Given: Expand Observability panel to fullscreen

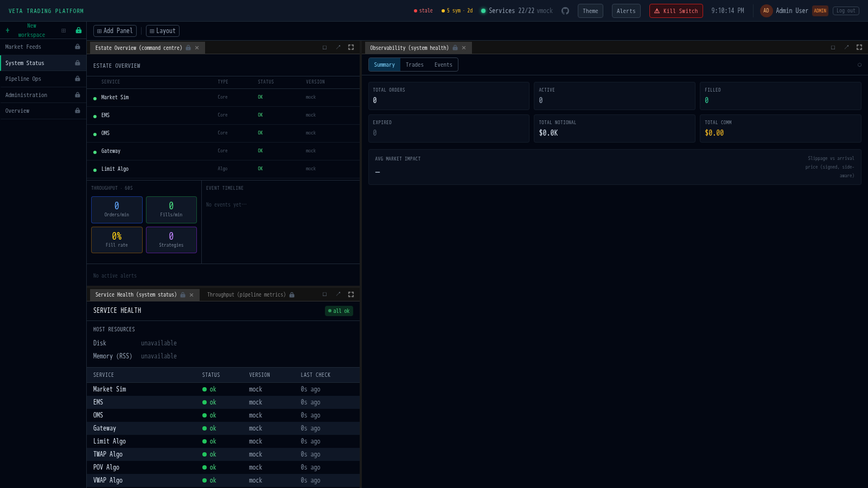Looking at the screenshot, I should pyautogui.click(x=859, y=48).
